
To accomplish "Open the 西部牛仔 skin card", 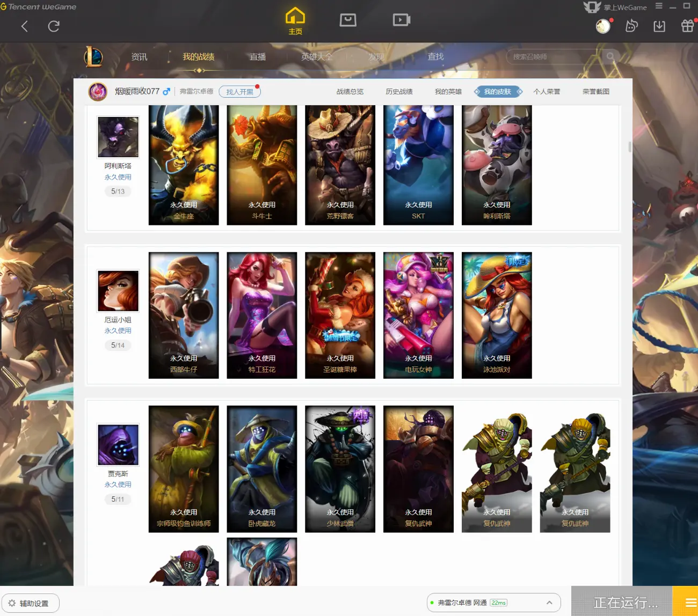I will pos(184,316).
